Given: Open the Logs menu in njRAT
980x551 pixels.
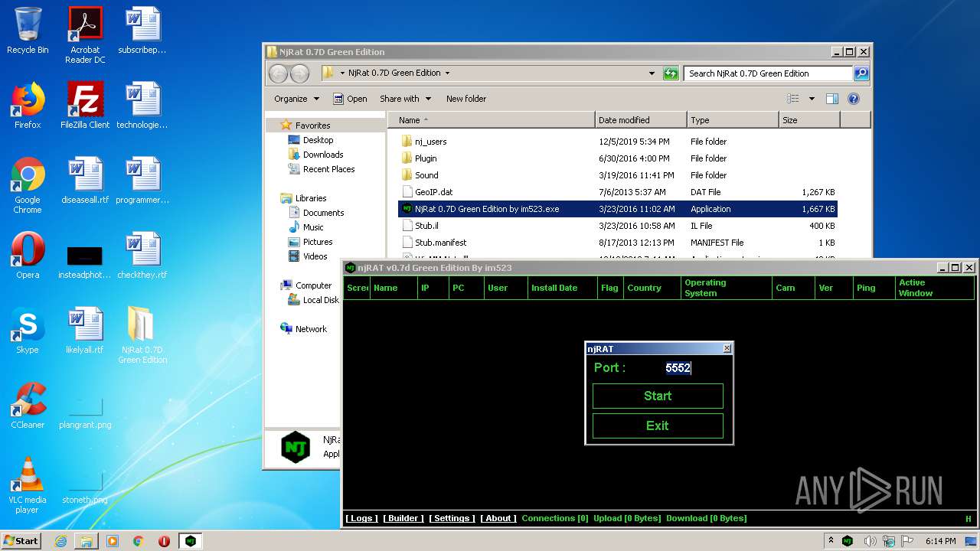Looking at the screenshot, I should (361, 518).
